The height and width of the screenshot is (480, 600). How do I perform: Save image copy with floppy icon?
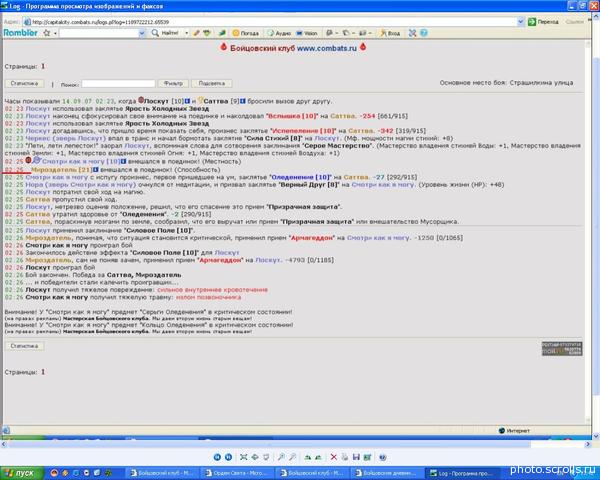356,457
